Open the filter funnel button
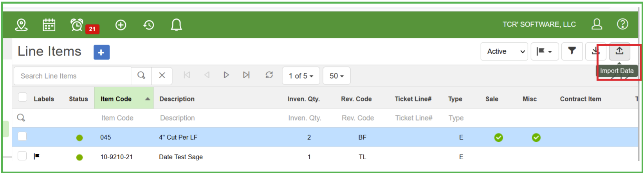This screenshot has height=173, width=644. click(x=572, y=51)
